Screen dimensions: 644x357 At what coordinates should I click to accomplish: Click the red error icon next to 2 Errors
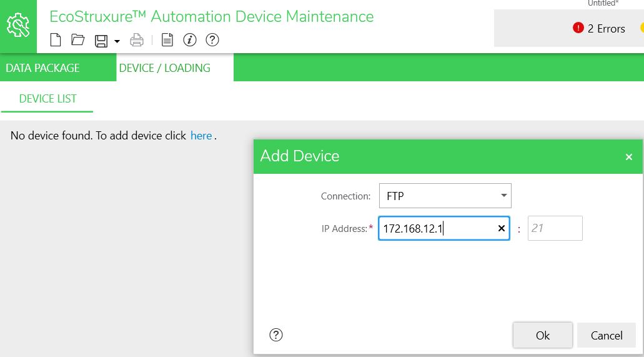(x=578, y=28)
